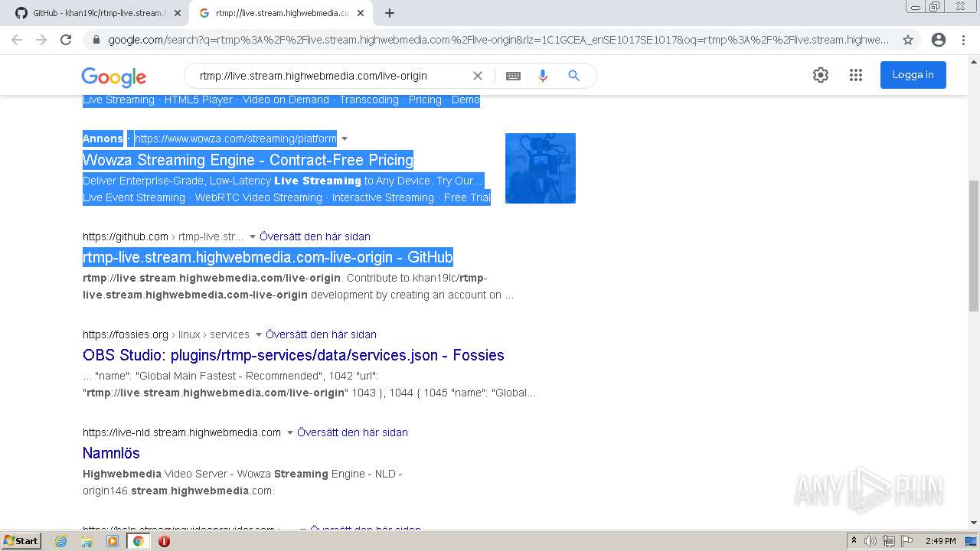This screenshot has width=980, height=551.
Task: Open the on-screen keyboard input tool
Action: [513, 76]
